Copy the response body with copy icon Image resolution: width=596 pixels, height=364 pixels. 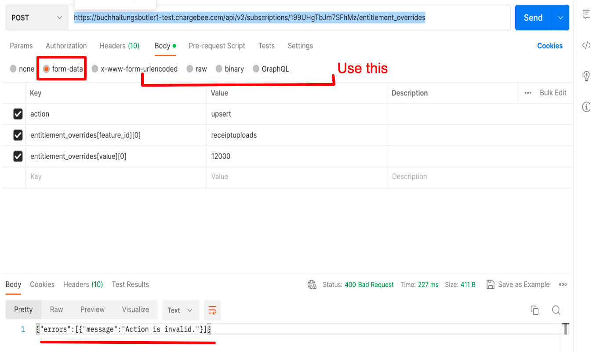click(x=534, y=310)
